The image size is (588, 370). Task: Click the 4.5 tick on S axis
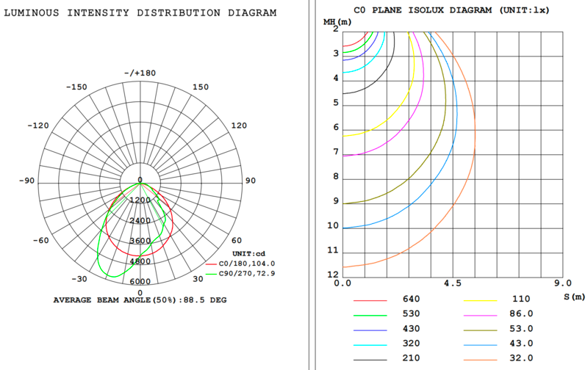tap(452, 283)
